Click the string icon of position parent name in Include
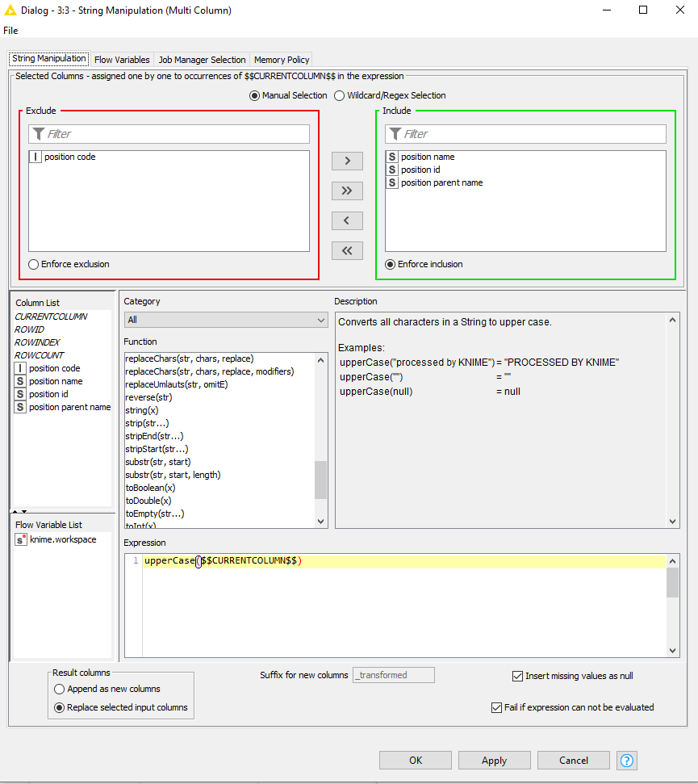Viewport: 698px width, 784px height. click(392, 183)
